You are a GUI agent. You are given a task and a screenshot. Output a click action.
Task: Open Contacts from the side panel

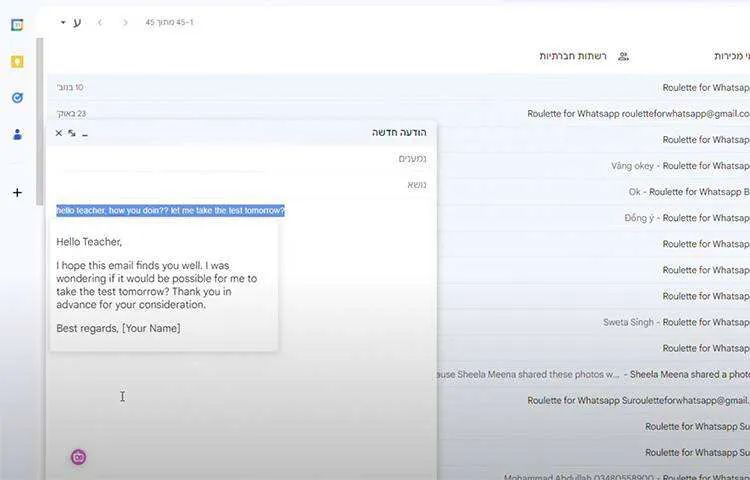tap(17, 134)
